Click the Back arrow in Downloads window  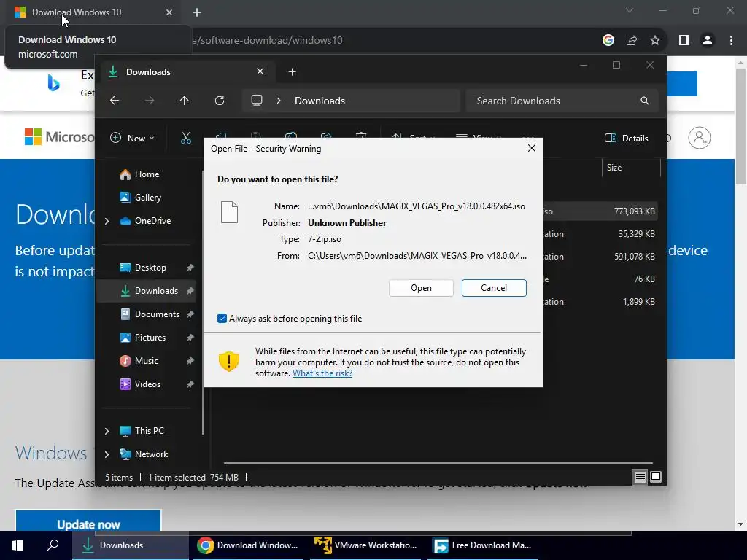click(x=115, y=101)
